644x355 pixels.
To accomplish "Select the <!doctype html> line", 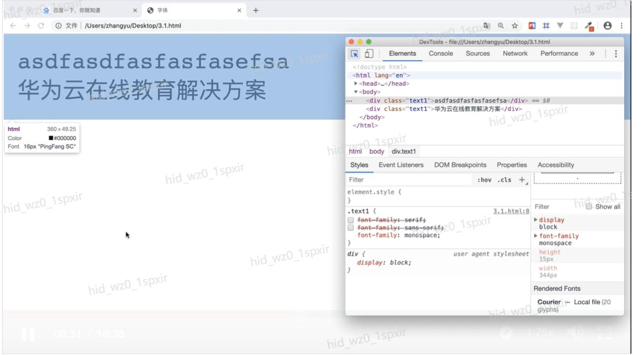I will (380, 67).
